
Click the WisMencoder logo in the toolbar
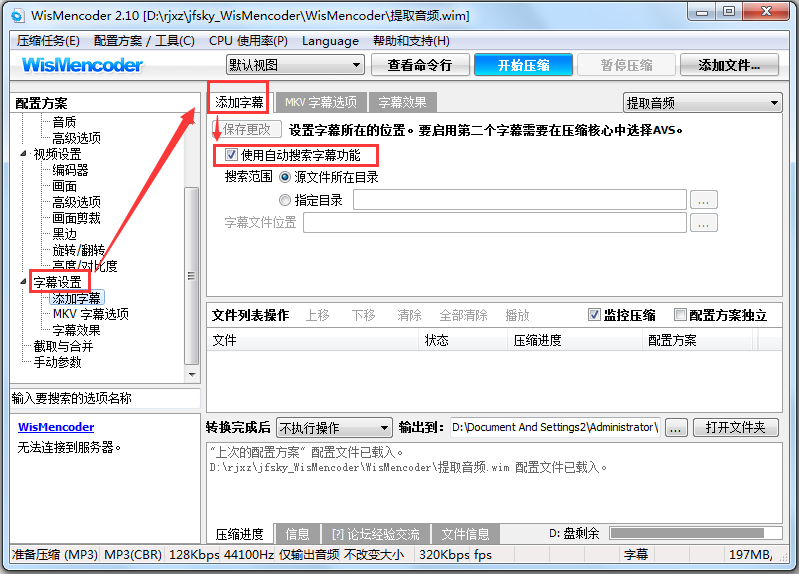point(82,65)
